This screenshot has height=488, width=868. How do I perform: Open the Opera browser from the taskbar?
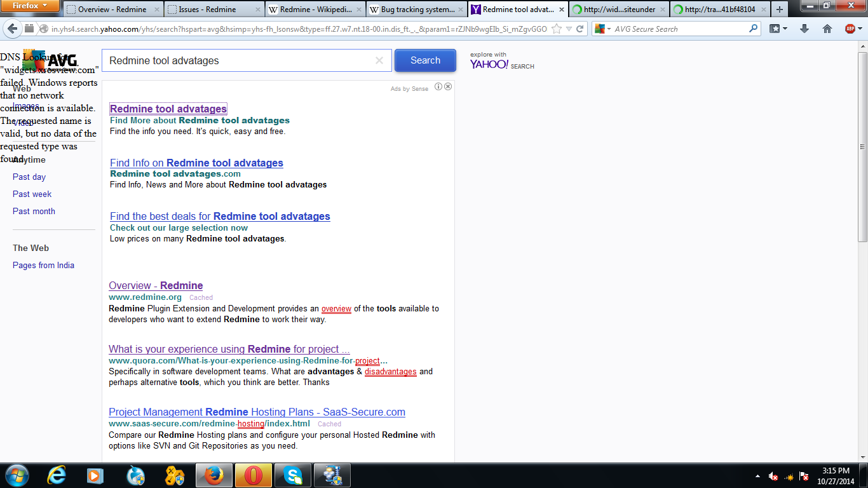click(x=253, y=475)
